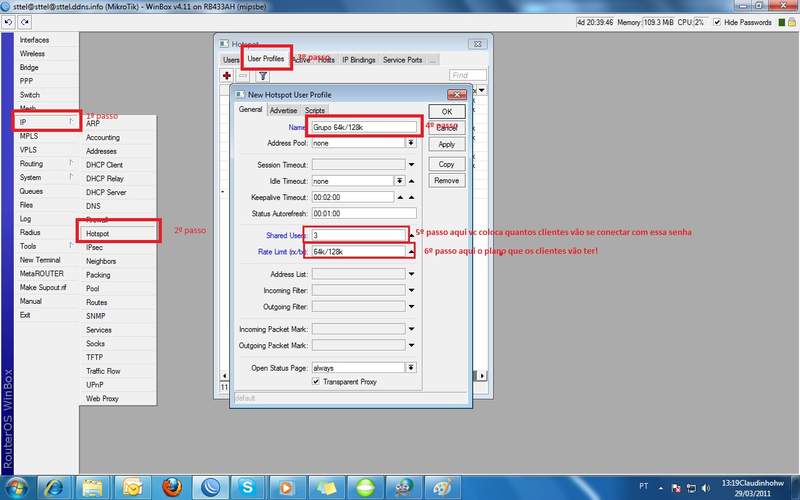The image size is (800, 500).
Task: Open Queues from the sidebar menu
Action: [x=47, y=191]
